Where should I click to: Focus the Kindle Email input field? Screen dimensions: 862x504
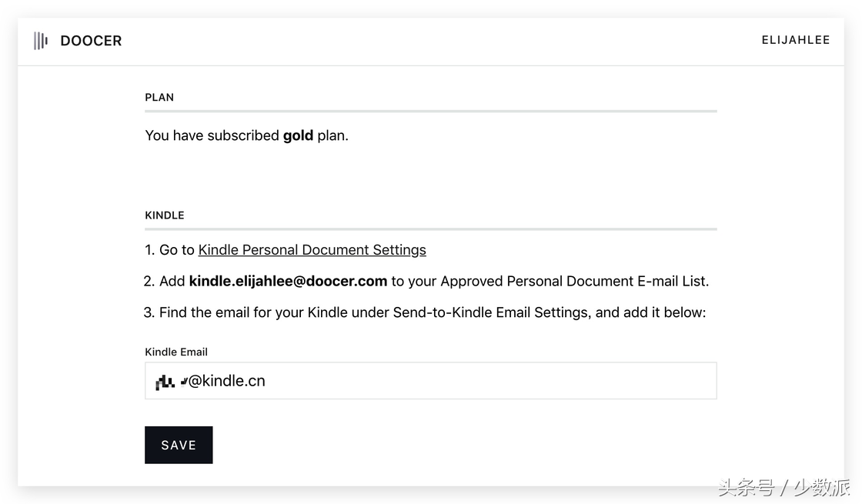coord(431,380)
